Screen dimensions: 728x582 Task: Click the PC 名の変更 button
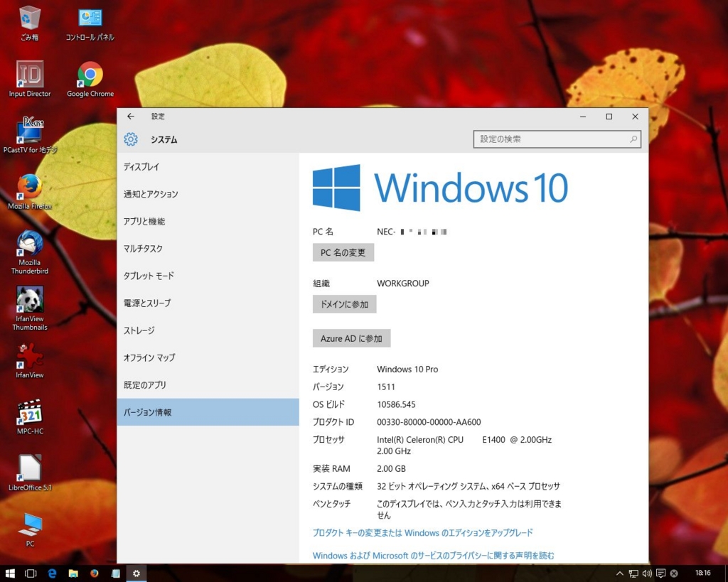[343, 252]
